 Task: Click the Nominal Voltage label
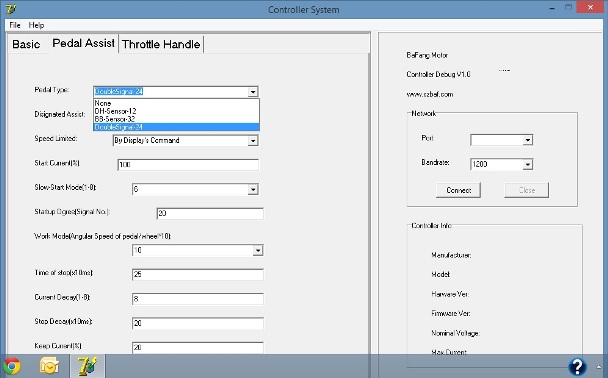[455, 333]
